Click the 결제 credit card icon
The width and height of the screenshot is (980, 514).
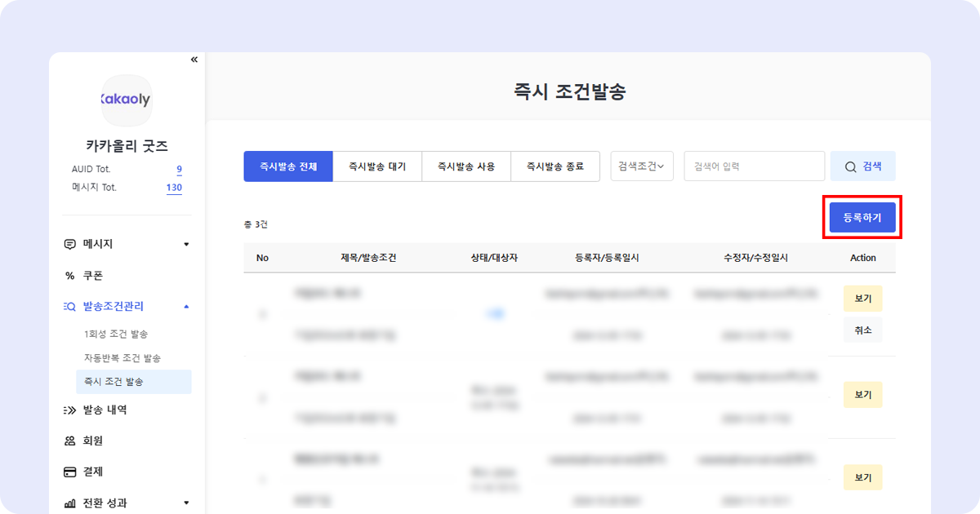(x=70, y=472)
